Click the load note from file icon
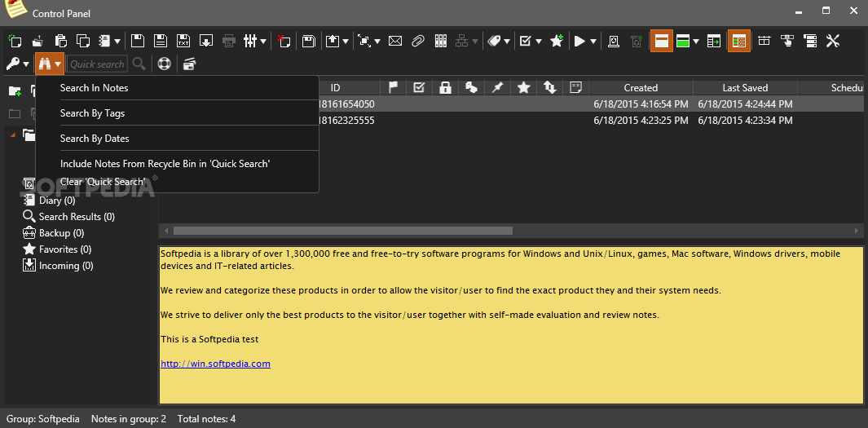Screen dimensions: 868x428 click(37, 41)
